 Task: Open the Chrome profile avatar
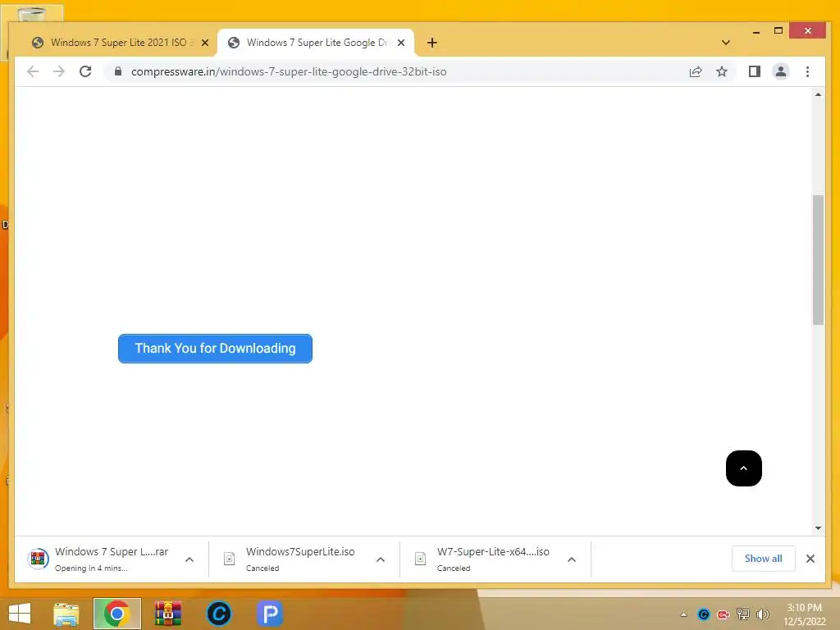(x=781, y=72)
